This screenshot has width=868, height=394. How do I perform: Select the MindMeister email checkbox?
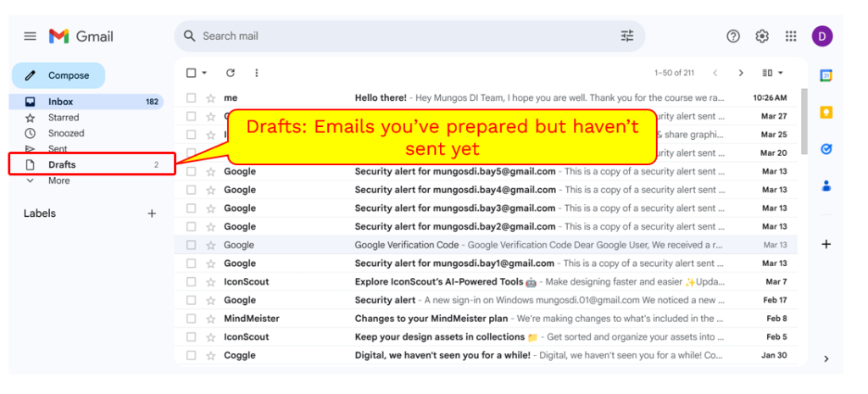pos(192,319)
